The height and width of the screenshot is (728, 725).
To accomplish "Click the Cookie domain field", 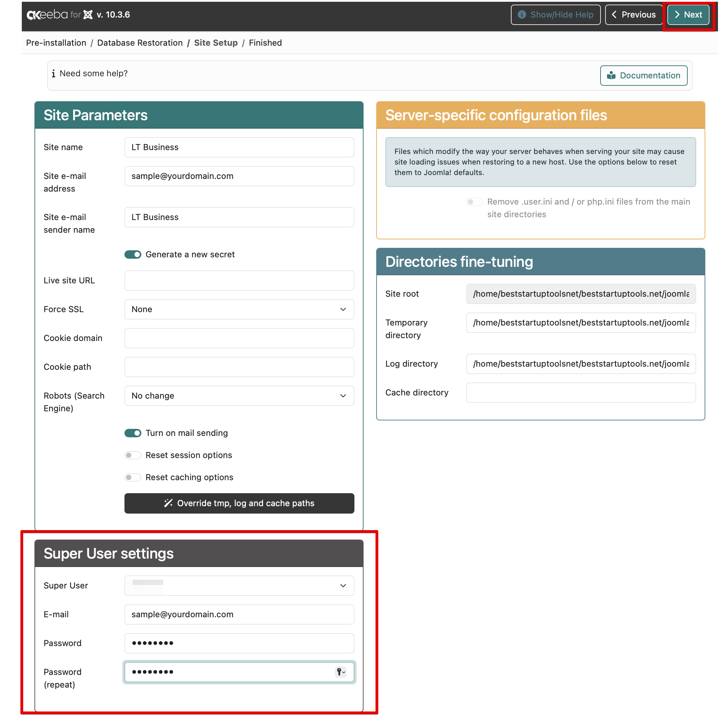I will 239,338.
